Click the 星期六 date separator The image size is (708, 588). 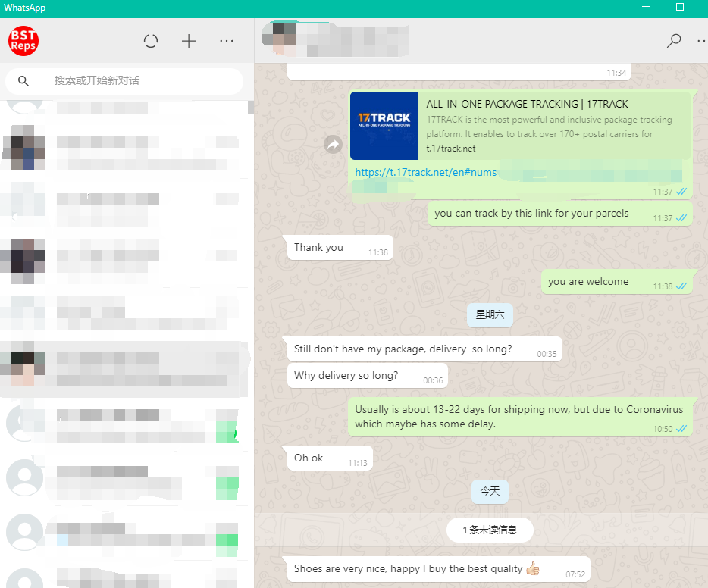[490, 315]
